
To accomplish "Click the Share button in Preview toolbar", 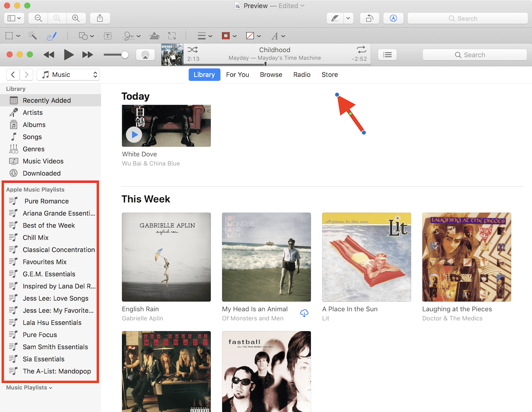I will [x=100, y=18].
